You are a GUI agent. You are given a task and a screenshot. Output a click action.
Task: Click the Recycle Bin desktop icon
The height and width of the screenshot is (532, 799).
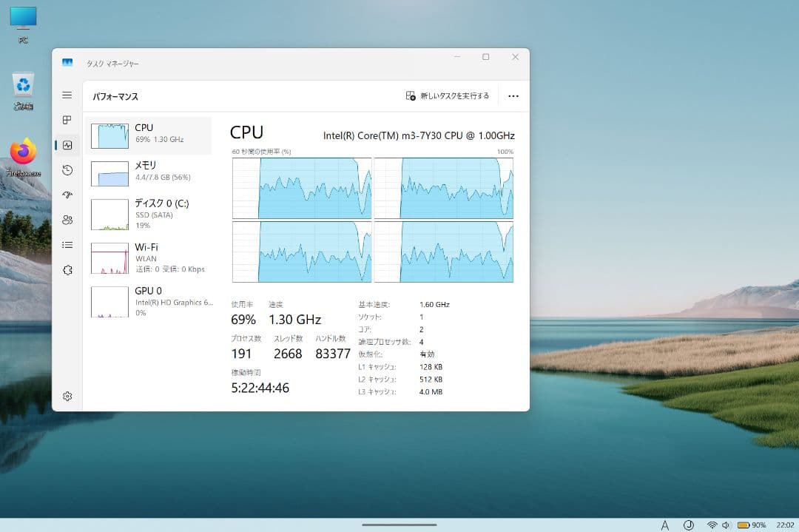24,90
